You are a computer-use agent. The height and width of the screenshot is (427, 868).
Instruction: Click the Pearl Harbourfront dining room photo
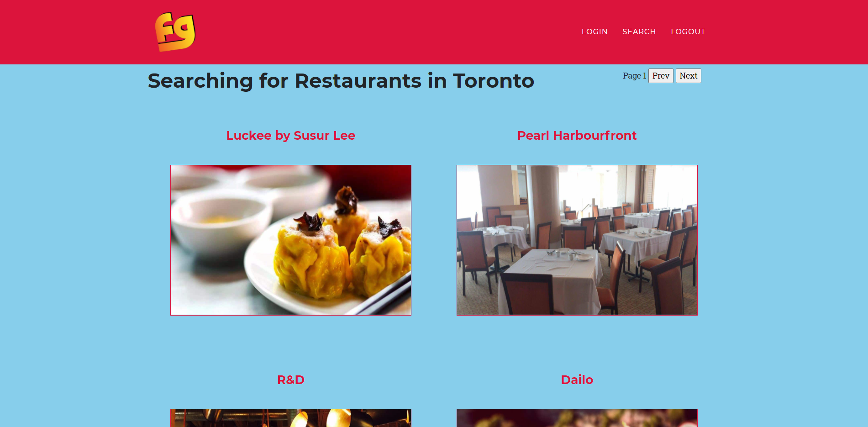click(577, 240)
